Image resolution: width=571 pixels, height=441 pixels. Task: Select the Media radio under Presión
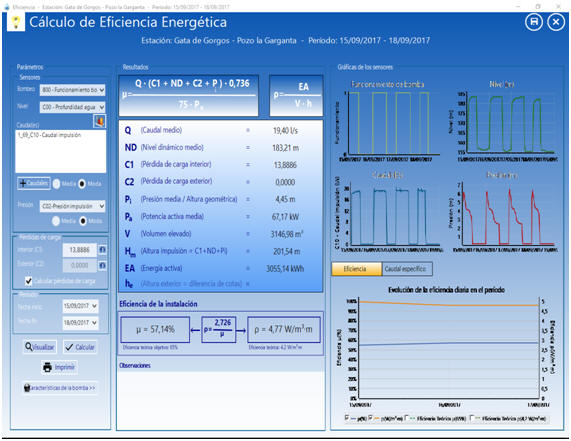56,221
